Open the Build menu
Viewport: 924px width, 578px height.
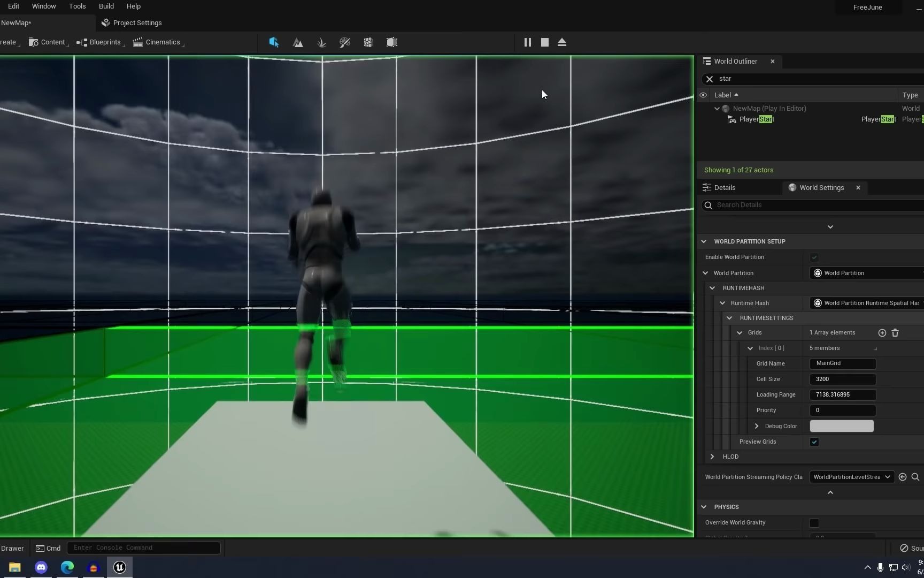point(106,6)
